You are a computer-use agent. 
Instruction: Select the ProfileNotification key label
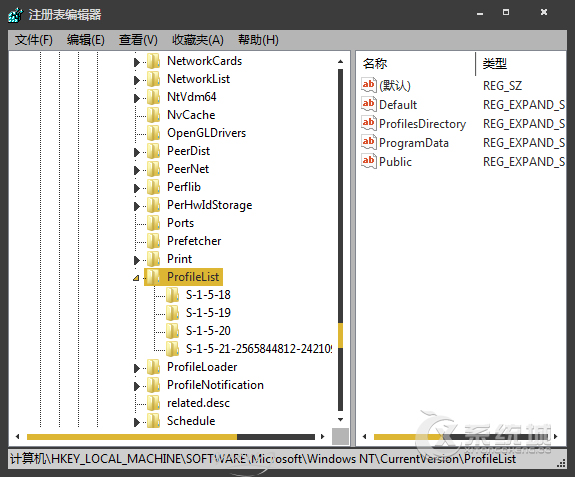215,385
